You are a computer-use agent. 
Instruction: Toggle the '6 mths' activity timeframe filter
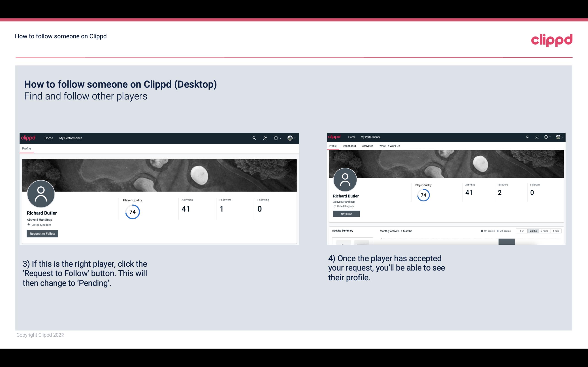pyautogui.click(x=533, y=231)
